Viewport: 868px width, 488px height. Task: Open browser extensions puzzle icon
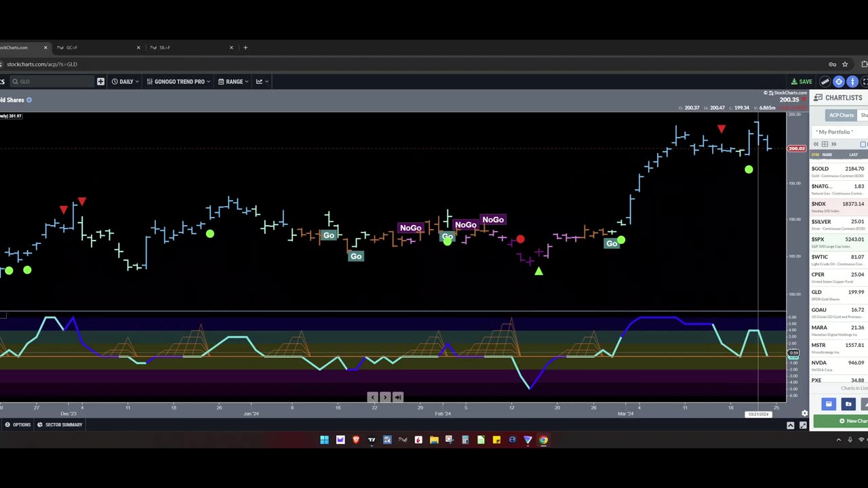[x=864, y=64]
